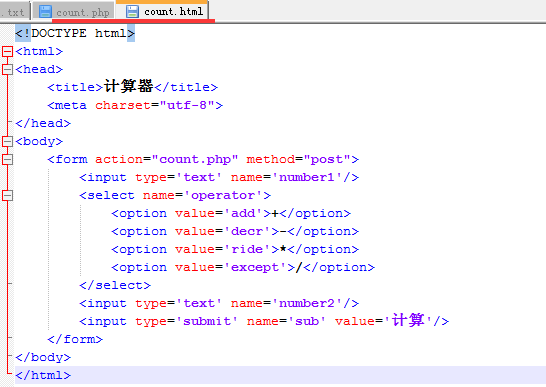Collapse the <html> fold marker
This screenshot has width=546, height=387.
click(7, 52)
